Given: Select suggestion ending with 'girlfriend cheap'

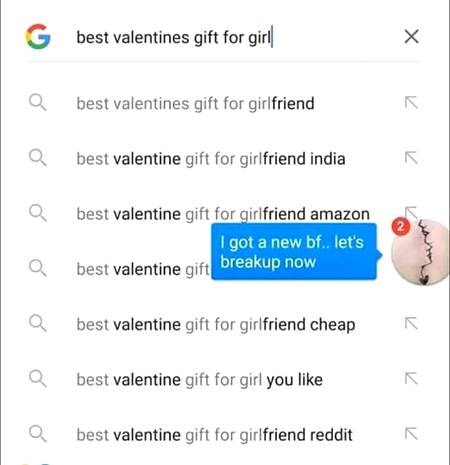Looking at the screenshot, I should point(216,325).
